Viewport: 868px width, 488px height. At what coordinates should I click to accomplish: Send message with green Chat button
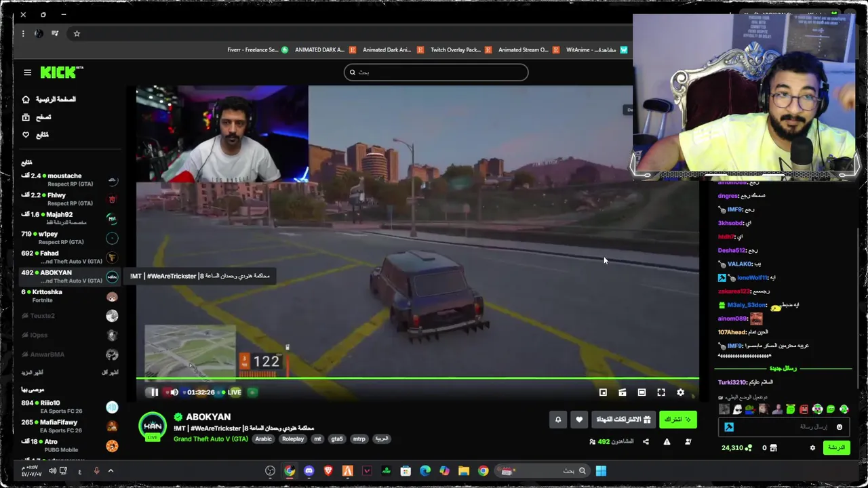(x=837, y=447)
